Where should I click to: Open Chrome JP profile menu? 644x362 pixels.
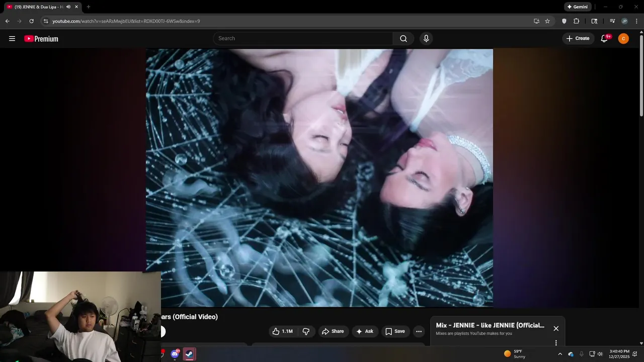(x=624, y=21)
